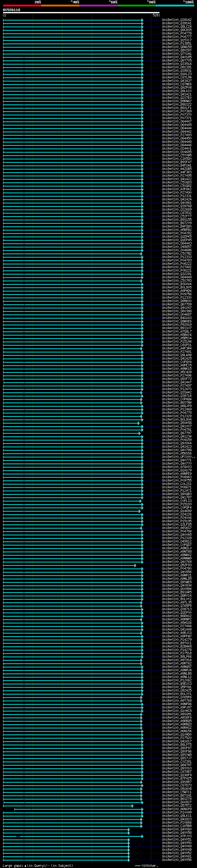Viewport: 197px width, 868px height.
Task: Select label UniRef100_Q33516
Action: coord(177,64)
